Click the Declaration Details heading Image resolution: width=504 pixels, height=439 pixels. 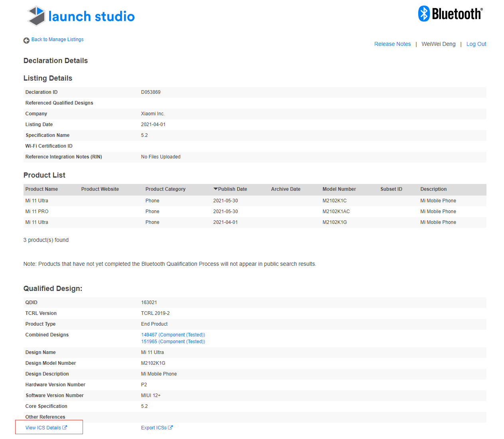click(55, 61)
